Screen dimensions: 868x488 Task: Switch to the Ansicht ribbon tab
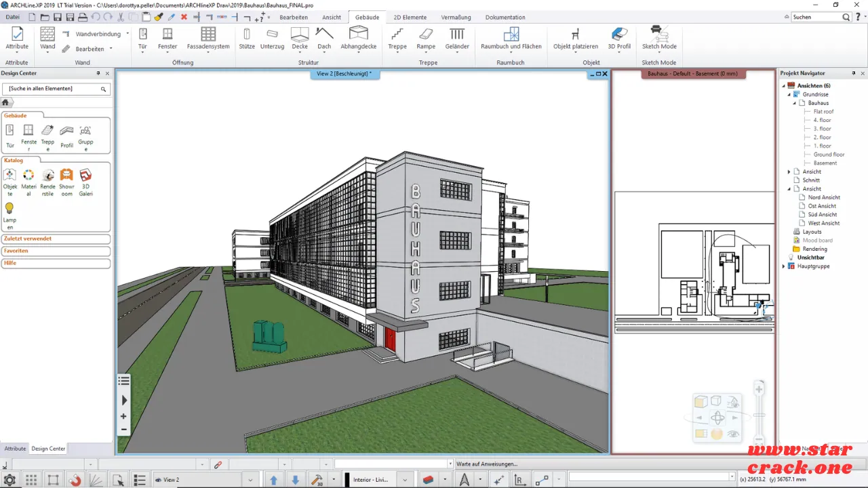coord(332,17)
